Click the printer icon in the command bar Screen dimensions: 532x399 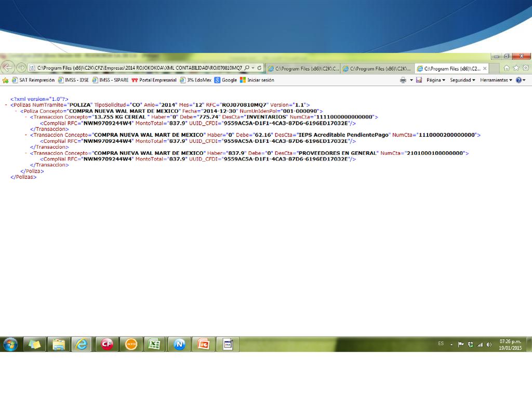pos(403,80)
